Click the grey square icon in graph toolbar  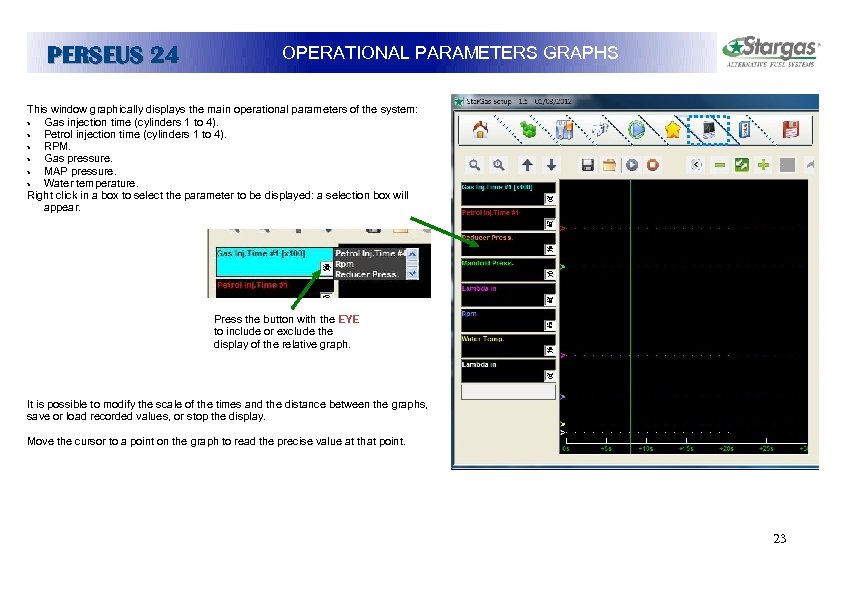coord(787,165)
